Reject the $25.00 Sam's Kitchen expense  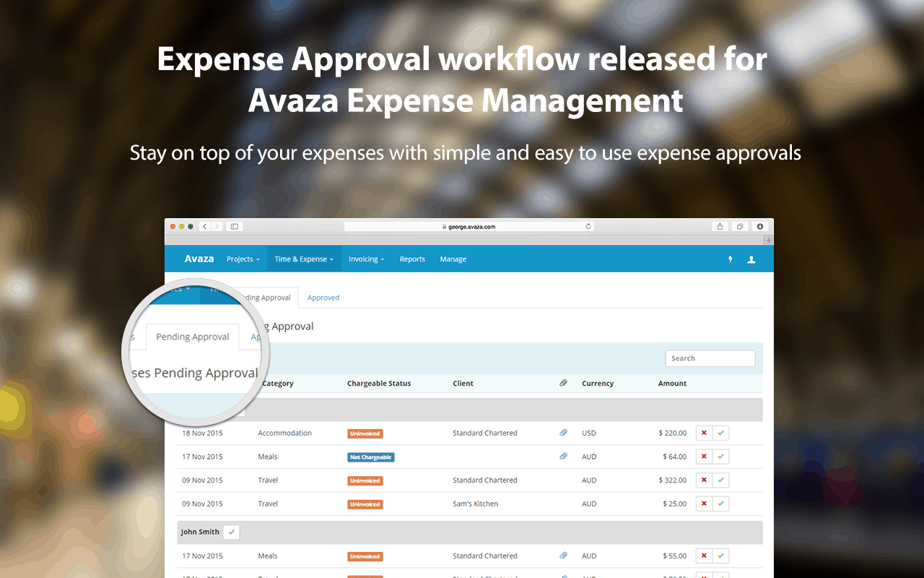704,504
